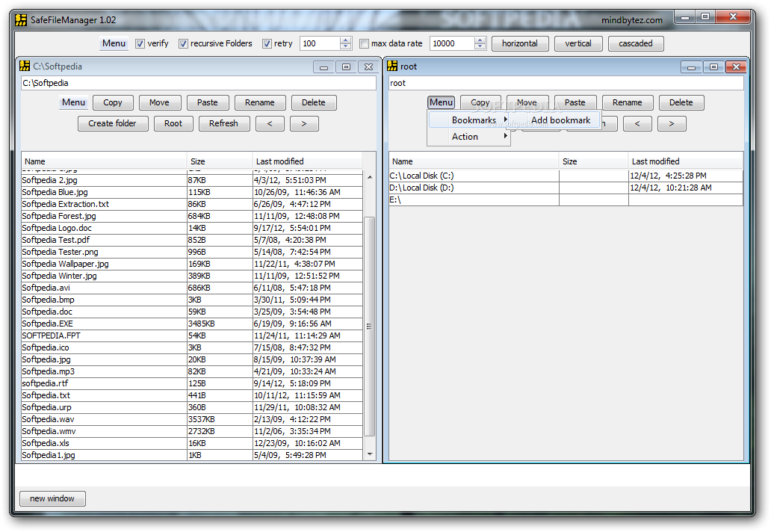Decrease the retry count spinner down arrow

(x=346, y=47)
